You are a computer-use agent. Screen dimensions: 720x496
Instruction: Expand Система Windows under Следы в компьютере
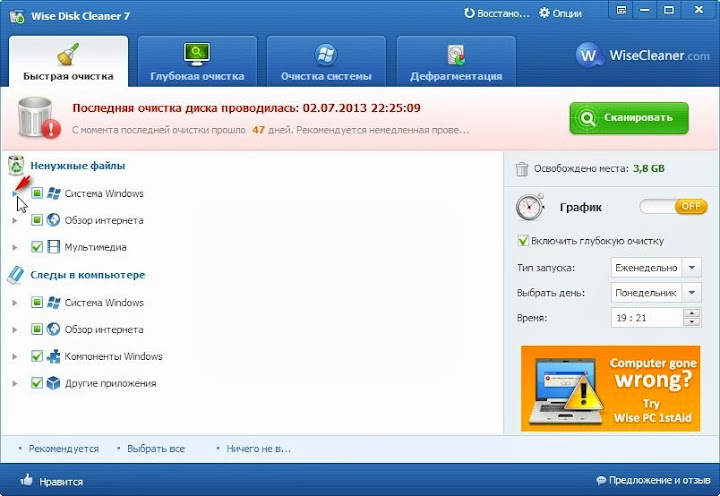coord(15,303)
